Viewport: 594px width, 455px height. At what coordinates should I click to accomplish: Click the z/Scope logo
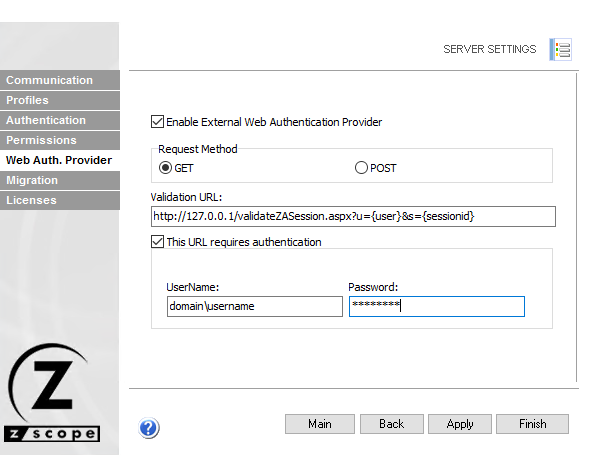[51, 392]
